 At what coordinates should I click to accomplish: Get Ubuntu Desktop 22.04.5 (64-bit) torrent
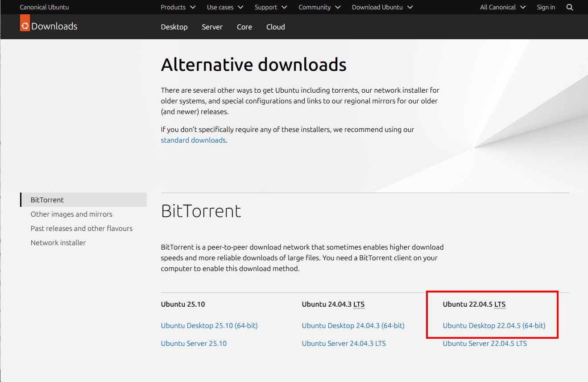pos(494,325)
